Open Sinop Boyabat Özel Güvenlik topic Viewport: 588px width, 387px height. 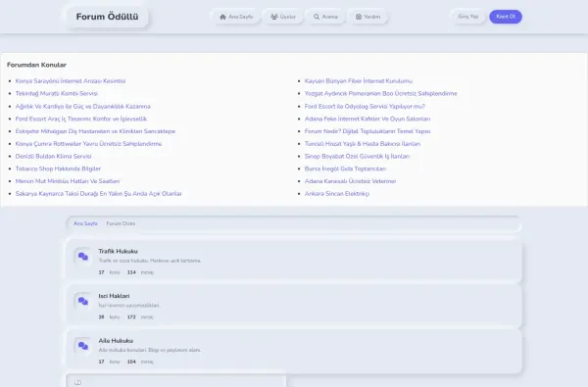pyautogui.click(x=357, y=156)
